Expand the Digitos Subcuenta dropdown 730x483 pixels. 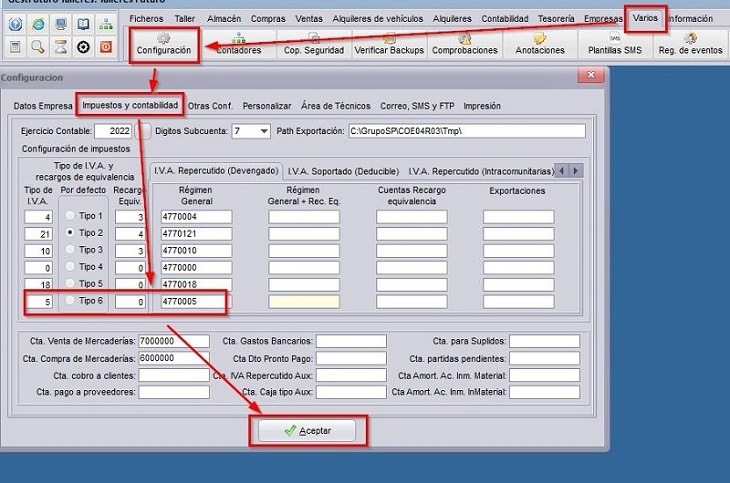tap(264, 131)
